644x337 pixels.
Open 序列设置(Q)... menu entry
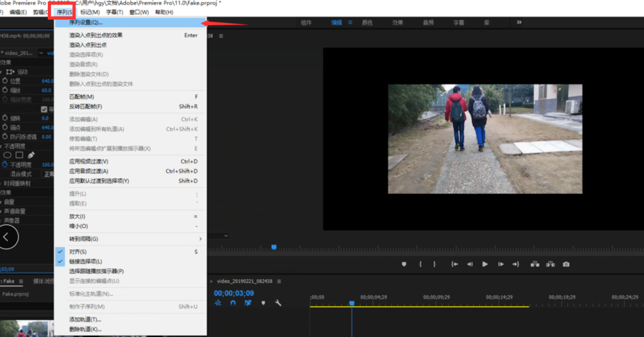[86, 23]
